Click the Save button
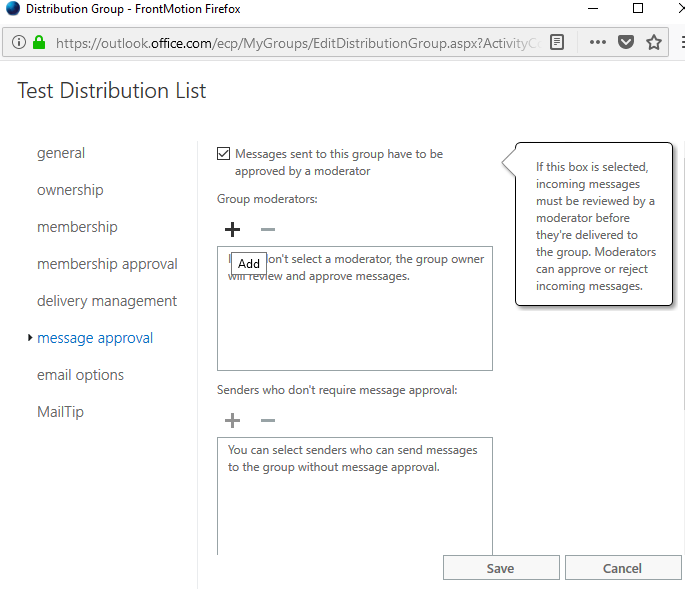 [500, 568]
